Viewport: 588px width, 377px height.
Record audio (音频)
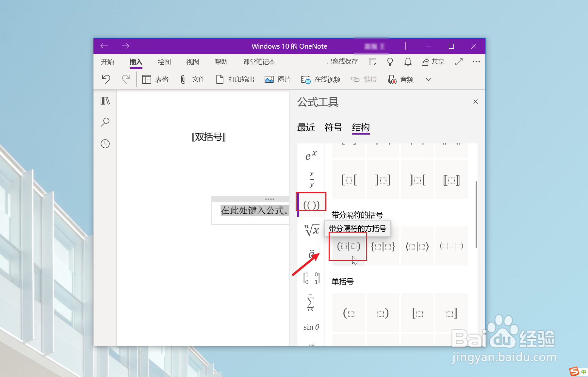tap(400, 79)
